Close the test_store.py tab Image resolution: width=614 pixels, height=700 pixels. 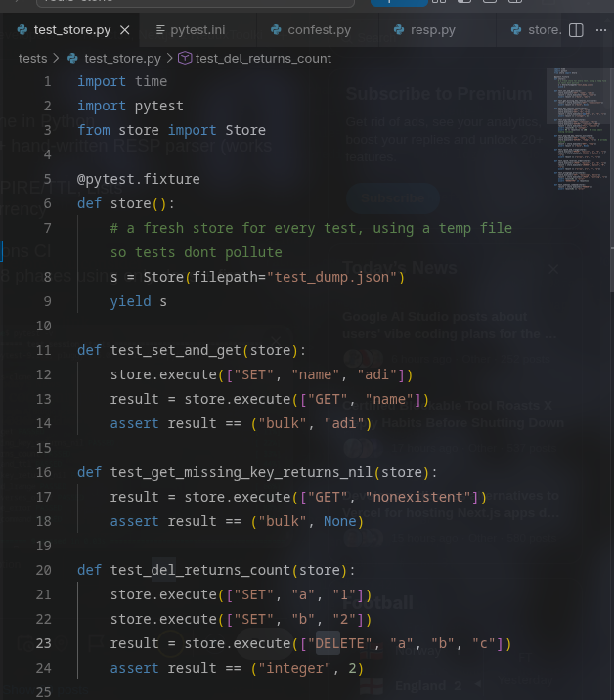coord(125,30)
